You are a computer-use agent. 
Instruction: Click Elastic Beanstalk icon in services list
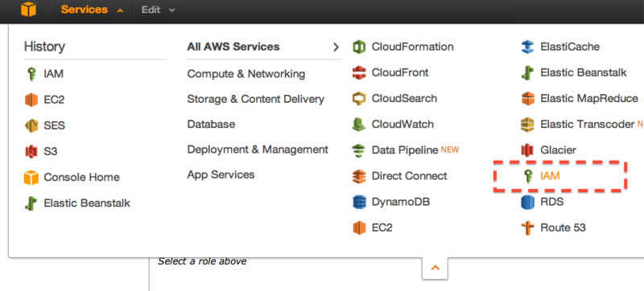[527, 73]
